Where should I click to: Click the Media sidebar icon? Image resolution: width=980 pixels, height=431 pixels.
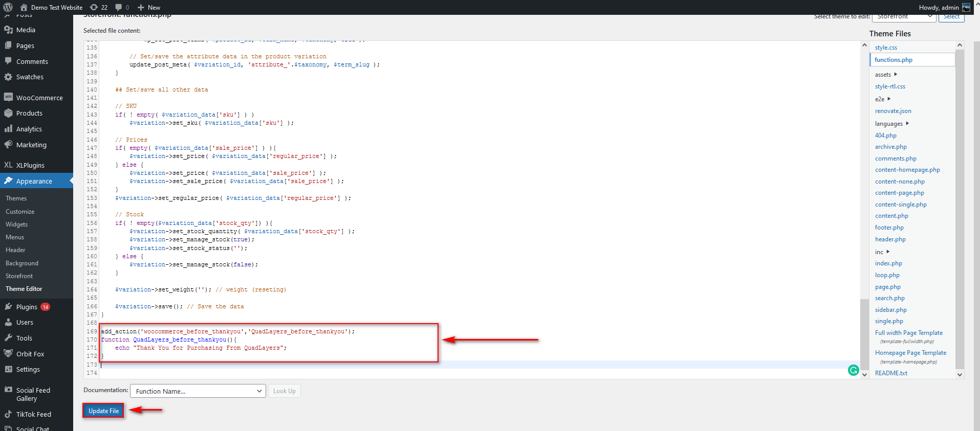(8, 30)
